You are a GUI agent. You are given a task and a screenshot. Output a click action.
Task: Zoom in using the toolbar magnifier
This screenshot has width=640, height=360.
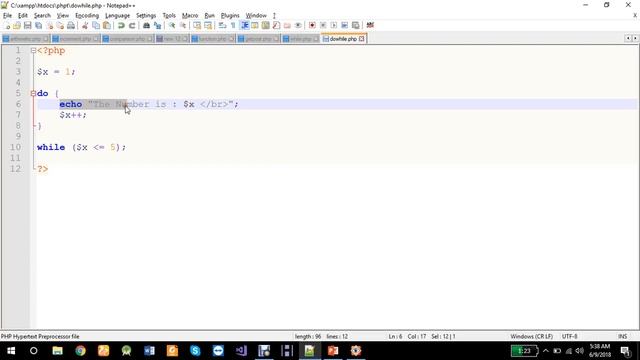click(x=172, y=25)
